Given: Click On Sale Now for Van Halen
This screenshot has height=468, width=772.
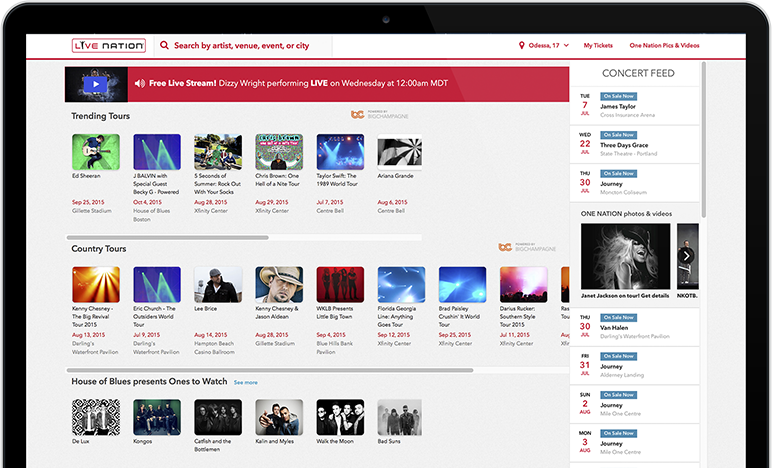Looking at the screenshot, I should (x=618, y=317).
